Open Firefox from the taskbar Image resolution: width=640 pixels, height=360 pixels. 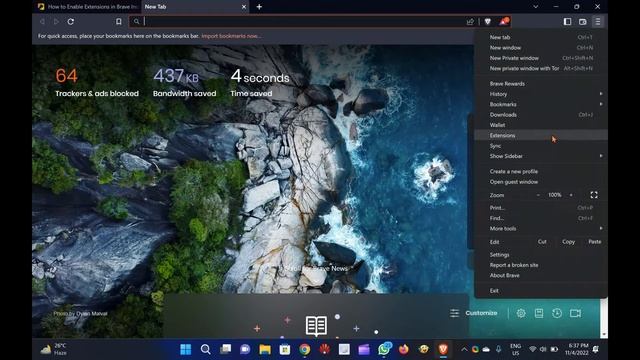pos(404,349)
